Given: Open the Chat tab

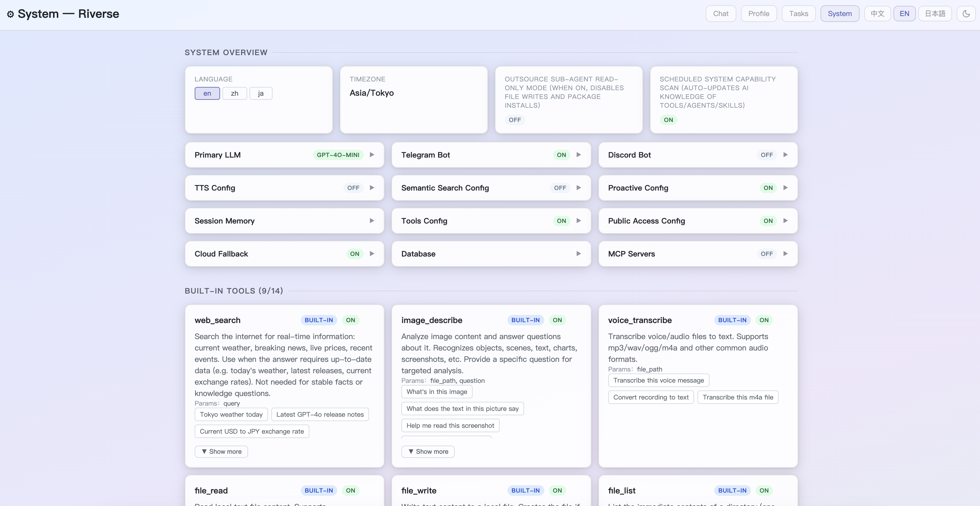Looking at the screenshot, I should (x=721, y=14).
